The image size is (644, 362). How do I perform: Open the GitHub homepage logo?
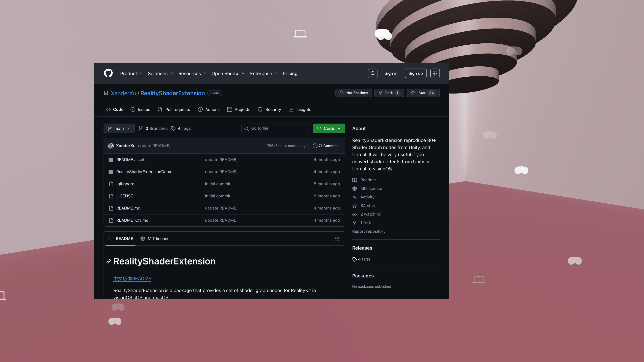click(108, 73)
